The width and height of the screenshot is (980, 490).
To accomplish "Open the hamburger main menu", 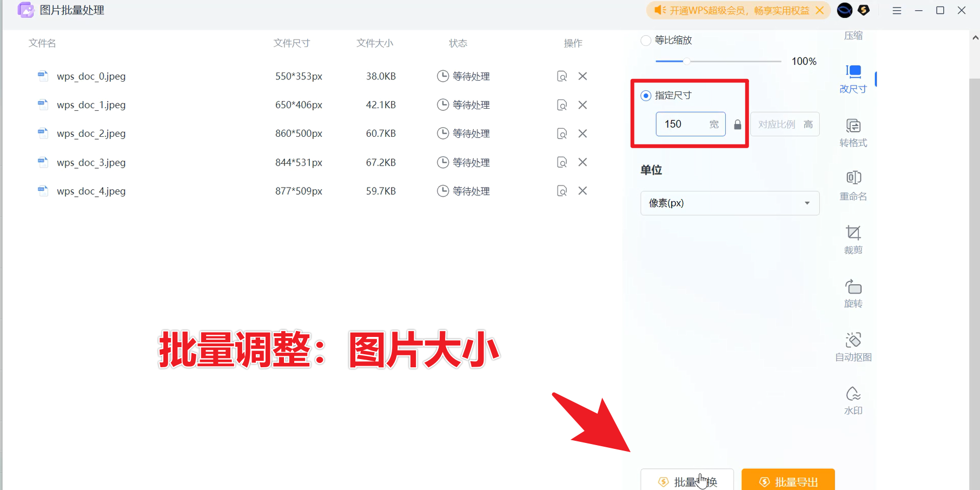I will 897,10.
